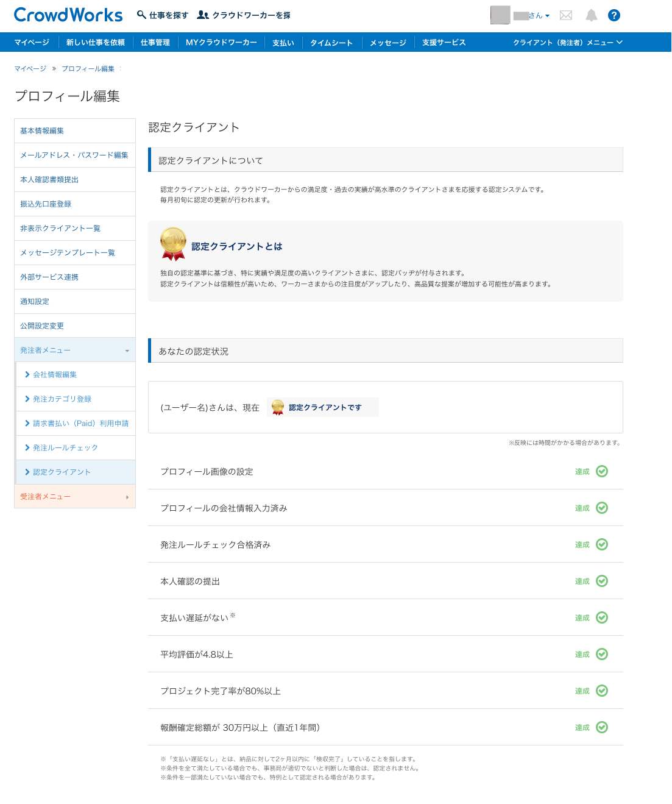Click the 仕事を探す search icon
Screen dimensions: 672x804
141,15
